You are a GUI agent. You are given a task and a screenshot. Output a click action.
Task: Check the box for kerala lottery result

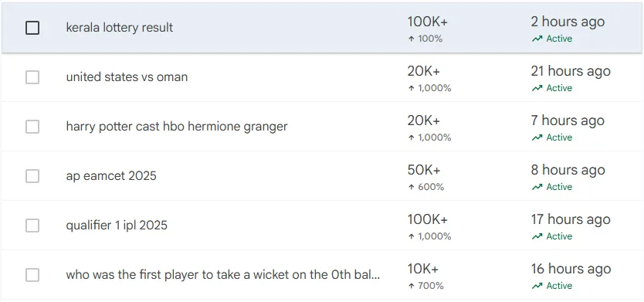pyautogui.click(x=32, y=28)
